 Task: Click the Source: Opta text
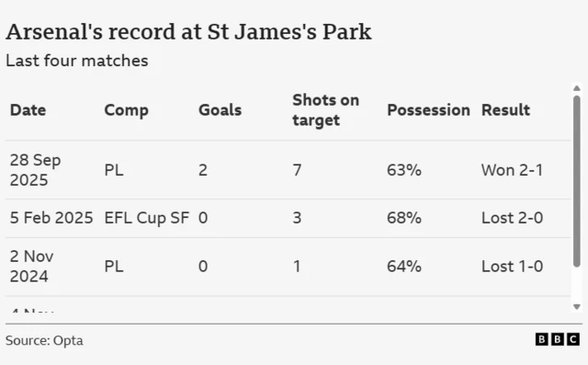click(x=44, y=340)
